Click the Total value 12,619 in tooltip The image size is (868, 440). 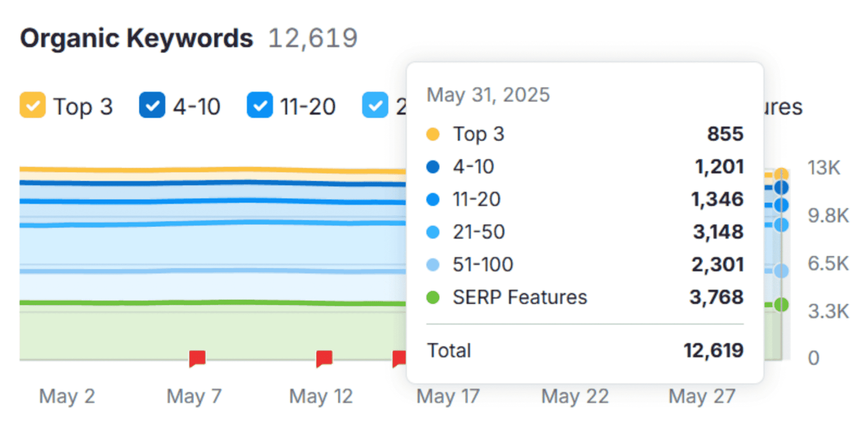click(713, 350)
